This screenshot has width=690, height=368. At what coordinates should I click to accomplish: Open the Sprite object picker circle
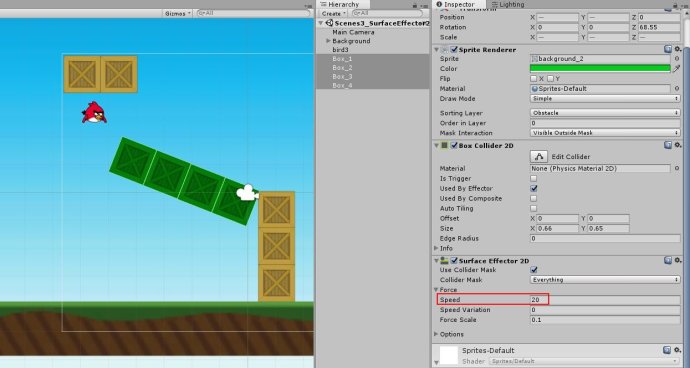pyautogui.click(x=677, y=59)
